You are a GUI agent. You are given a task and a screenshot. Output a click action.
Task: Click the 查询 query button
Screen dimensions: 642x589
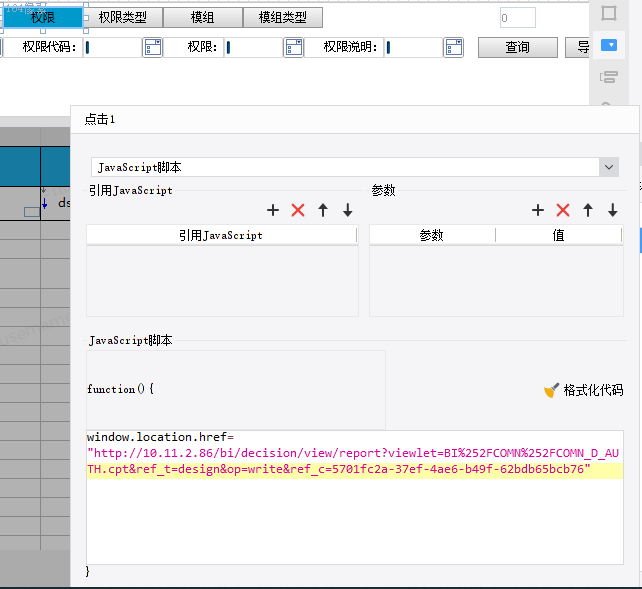point(518,47)
